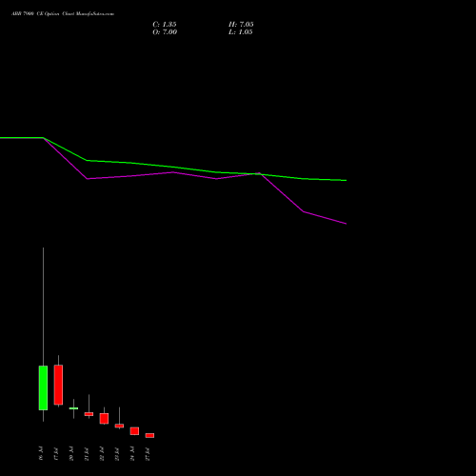Viewport: 476px width, 476px height.
Task: Select the red candle for 24 Jul
Action: (134, 431)
